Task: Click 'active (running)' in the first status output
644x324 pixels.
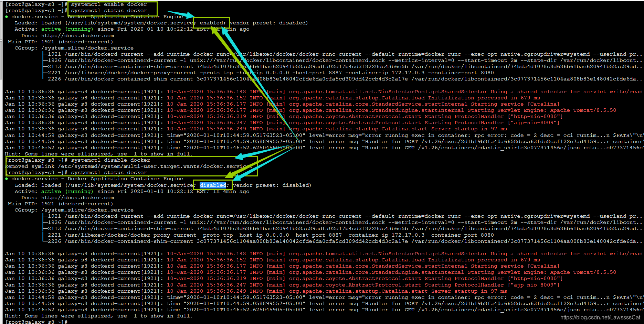Action: [x=67, y=29]
